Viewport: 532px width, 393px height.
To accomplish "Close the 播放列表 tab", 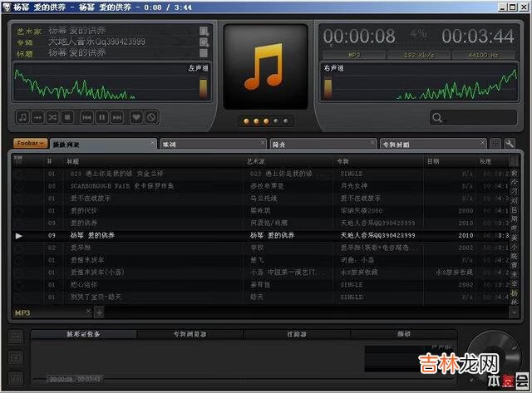I will (151, 144).
